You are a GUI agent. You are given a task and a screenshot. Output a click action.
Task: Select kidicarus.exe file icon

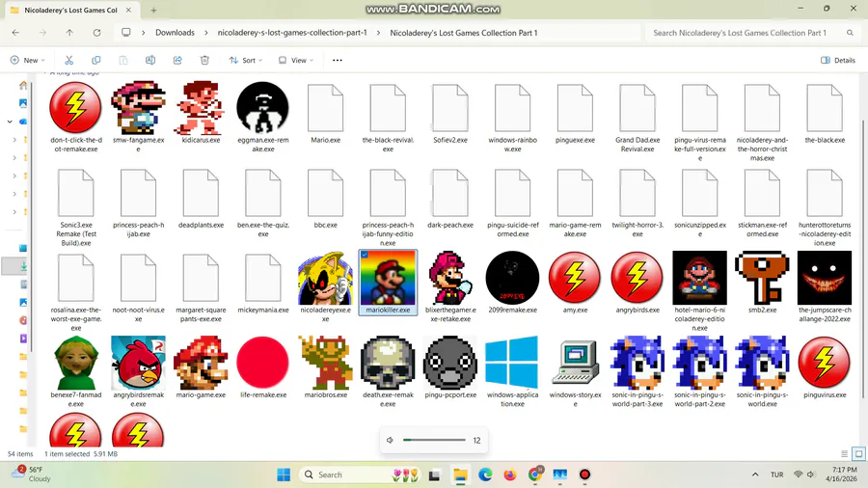[x=201, y=108]
